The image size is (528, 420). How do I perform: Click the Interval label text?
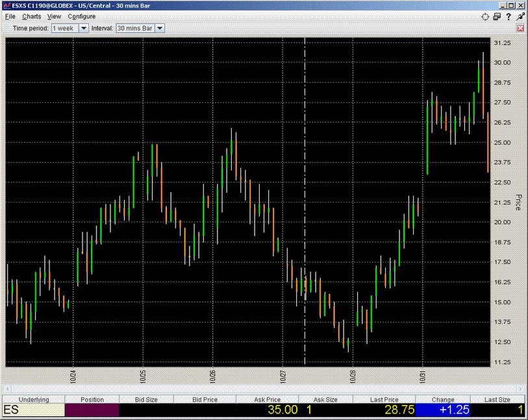102,29
